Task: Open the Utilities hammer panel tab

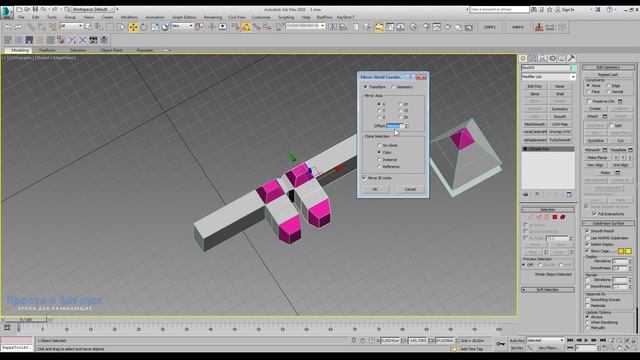Action: pos(571,58)
